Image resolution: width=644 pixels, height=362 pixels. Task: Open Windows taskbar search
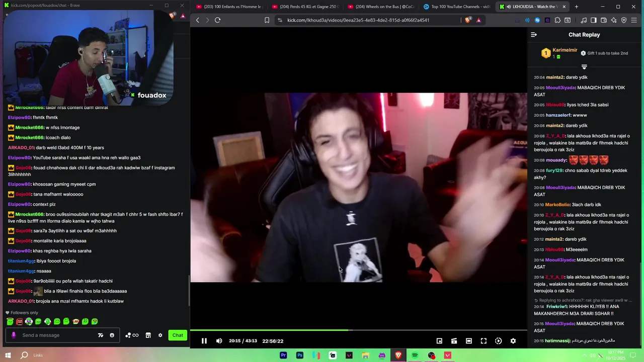coord(24,355)
